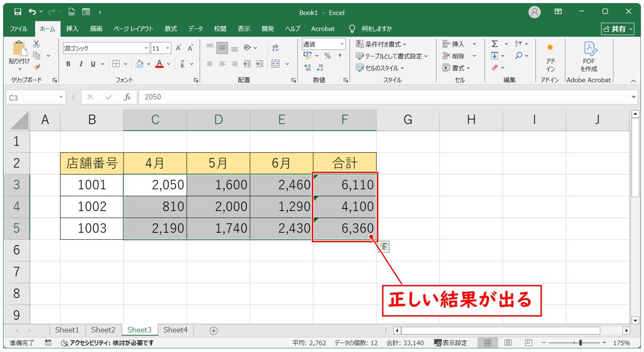This screenshot has width=644, height=352.
Task: Switch to the Sheet4 worksheet tab
Action: tap(175, 330)
